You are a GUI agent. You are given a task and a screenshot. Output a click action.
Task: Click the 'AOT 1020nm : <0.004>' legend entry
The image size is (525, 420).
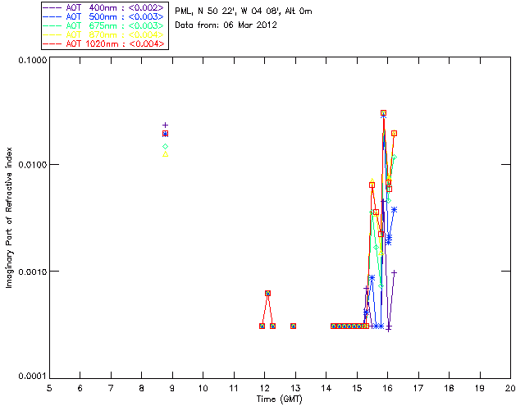point(103,43)
